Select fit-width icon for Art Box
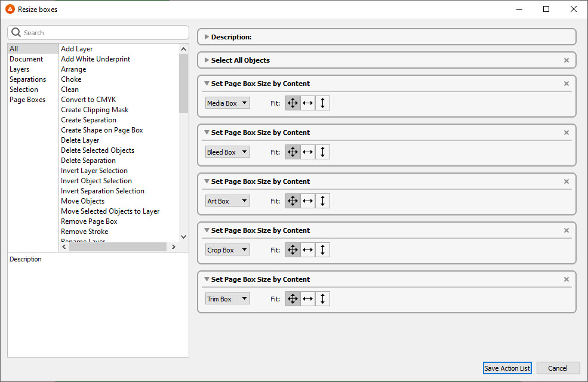 pyautogui.click(x=307, y=201)
